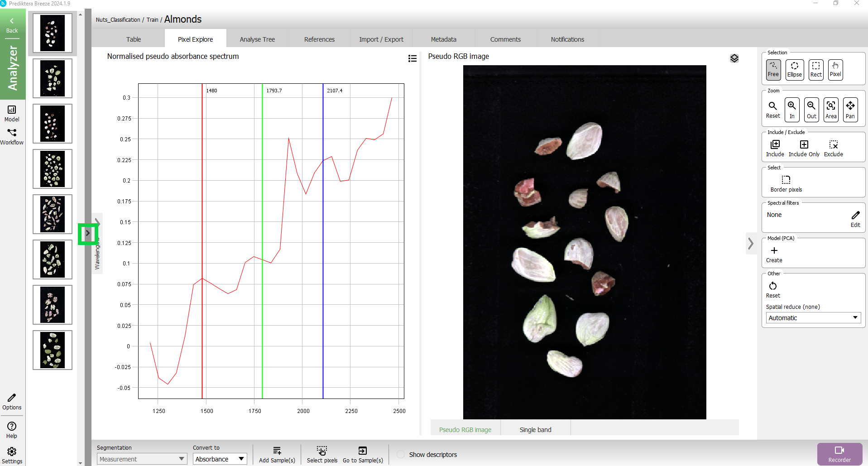Toggle the spectrum legend list icon
Screen dimensions: 868x466
point(412,58)
